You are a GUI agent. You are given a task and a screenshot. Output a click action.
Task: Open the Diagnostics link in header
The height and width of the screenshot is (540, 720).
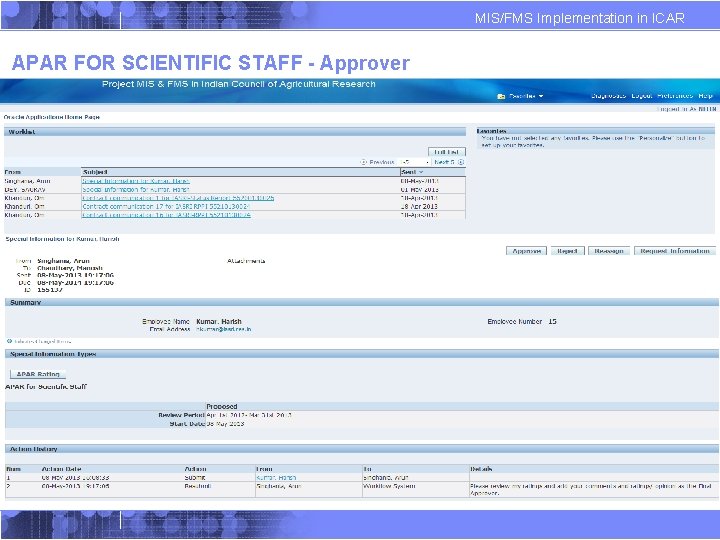[x=608, y=96]
